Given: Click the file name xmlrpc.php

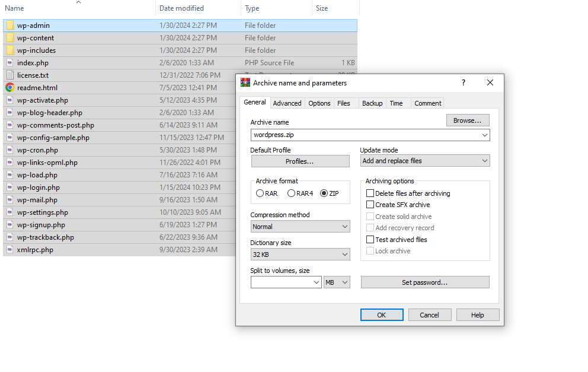Looking at the screenshot, I should click(x=35, y=250).
